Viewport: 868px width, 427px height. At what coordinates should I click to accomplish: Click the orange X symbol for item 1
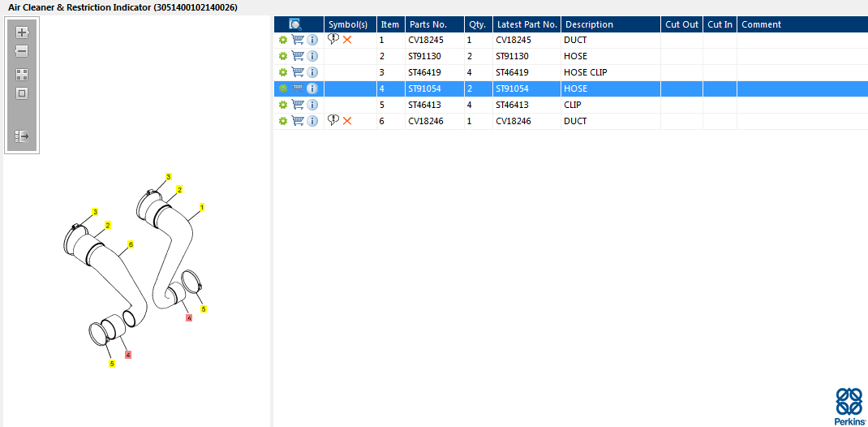pos(347,40)
